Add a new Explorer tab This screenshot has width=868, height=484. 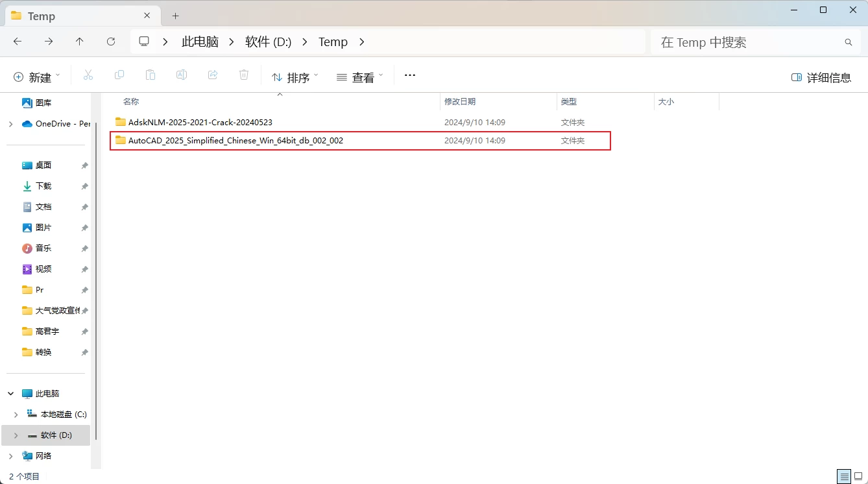tap(175, 16)
